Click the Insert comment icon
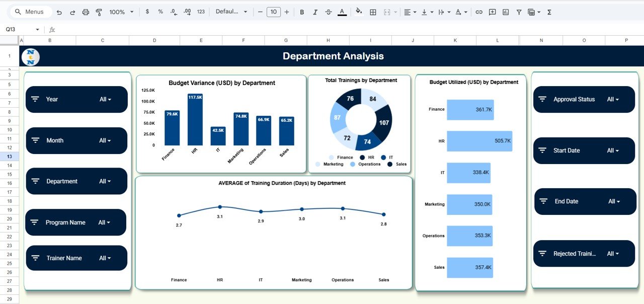644x304 pixels. [492, 12]
